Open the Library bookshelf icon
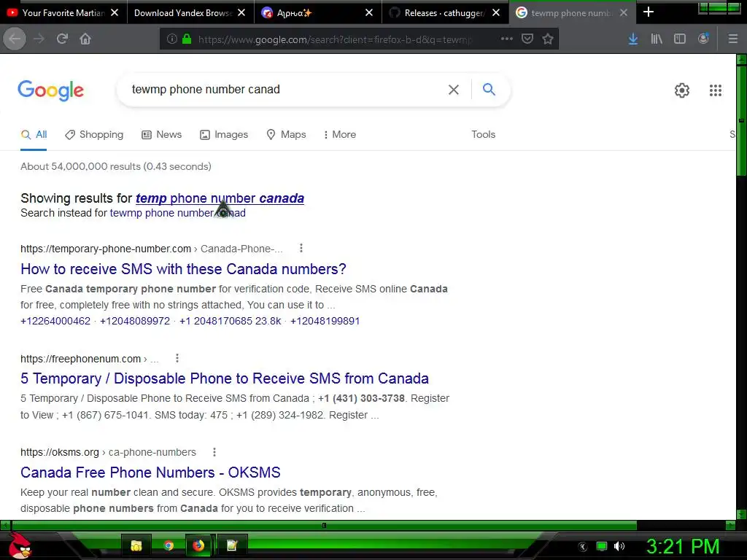Image resolution: width=747 pixels, height=560 pixels. pos(657,39)
